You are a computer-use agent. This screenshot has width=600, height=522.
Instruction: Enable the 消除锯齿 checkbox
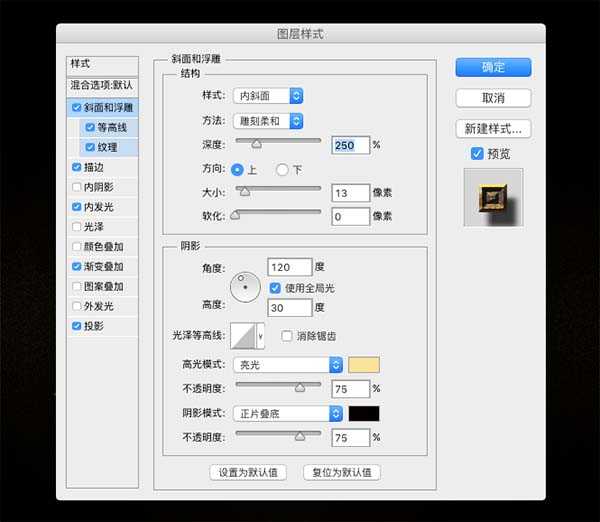coord(287,336)
